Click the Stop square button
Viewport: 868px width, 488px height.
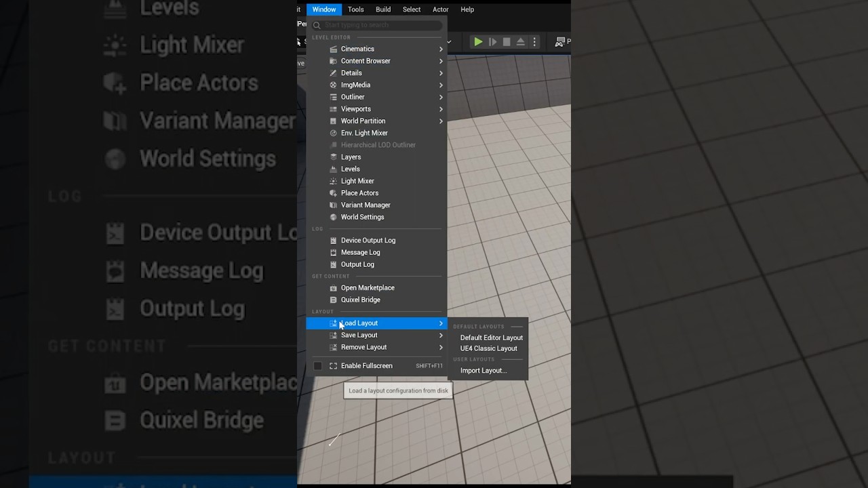point(507,41)
